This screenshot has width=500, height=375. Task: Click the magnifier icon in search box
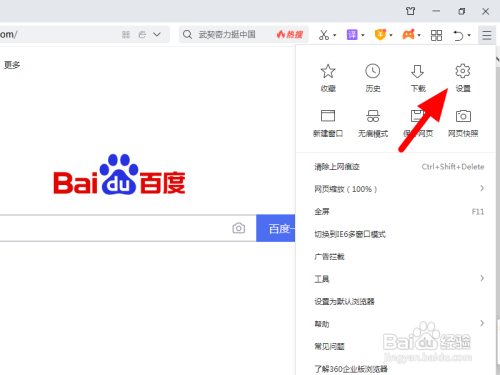coord(188,35)
